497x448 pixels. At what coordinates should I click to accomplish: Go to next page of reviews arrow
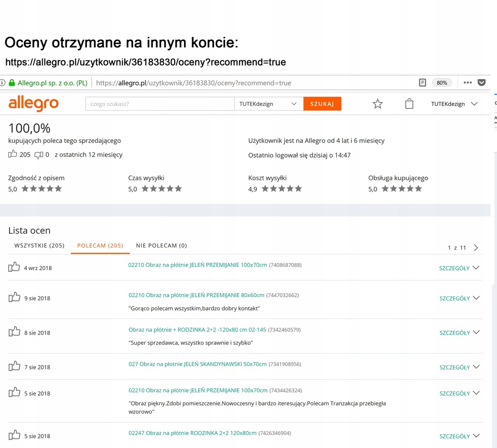pyautogui.click(x=476, y=248)
